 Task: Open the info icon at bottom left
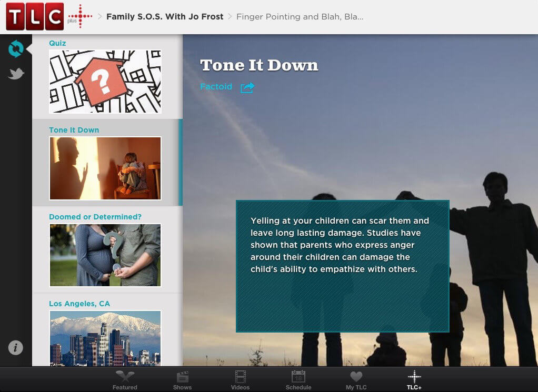coord(16,347)
